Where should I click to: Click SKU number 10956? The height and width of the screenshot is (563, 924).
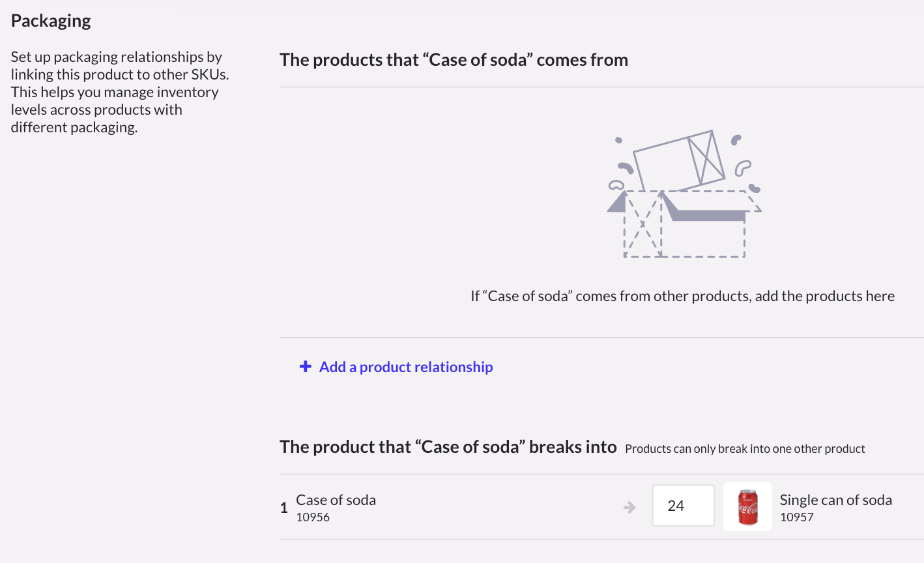pos(313,517)
